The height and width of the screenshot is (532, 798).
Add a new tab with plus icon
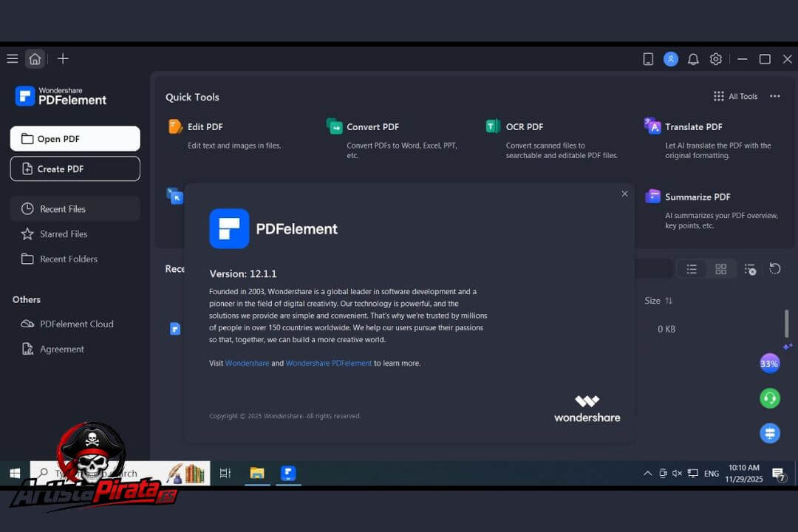pos(63,58)
